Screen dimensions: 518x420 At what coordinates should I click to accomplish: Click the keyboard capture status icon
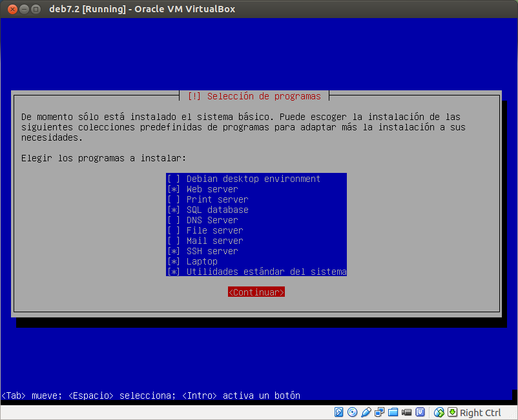452,412
